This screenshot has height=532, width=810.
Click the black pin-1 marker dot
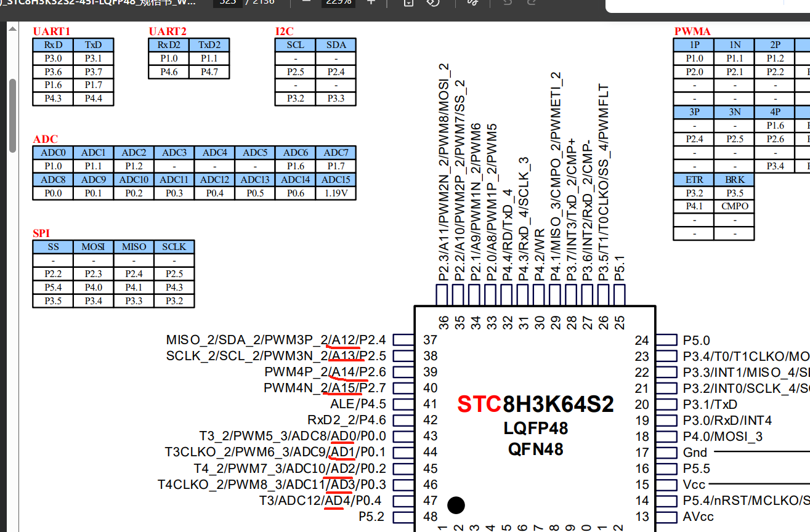(x=456, y=505)
